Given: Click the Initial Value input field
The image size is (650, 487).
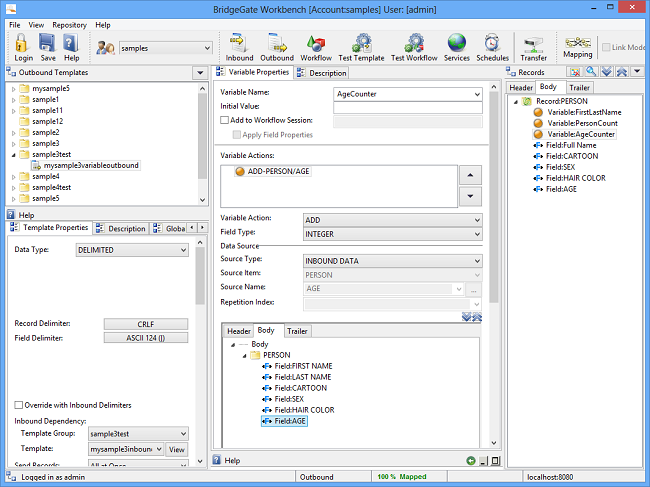Looking at the screenshot, I should (x=407, y=107).
